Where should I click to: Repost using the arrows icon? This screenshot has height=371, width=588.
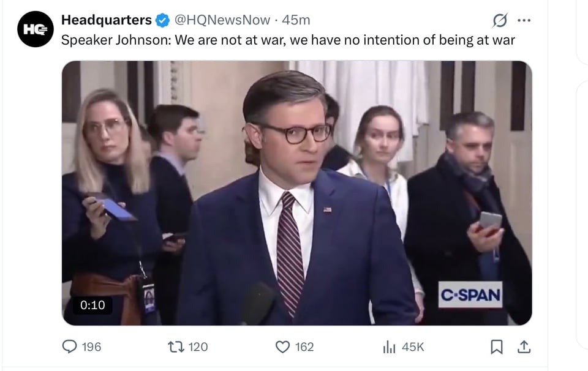tap(176, 347)
